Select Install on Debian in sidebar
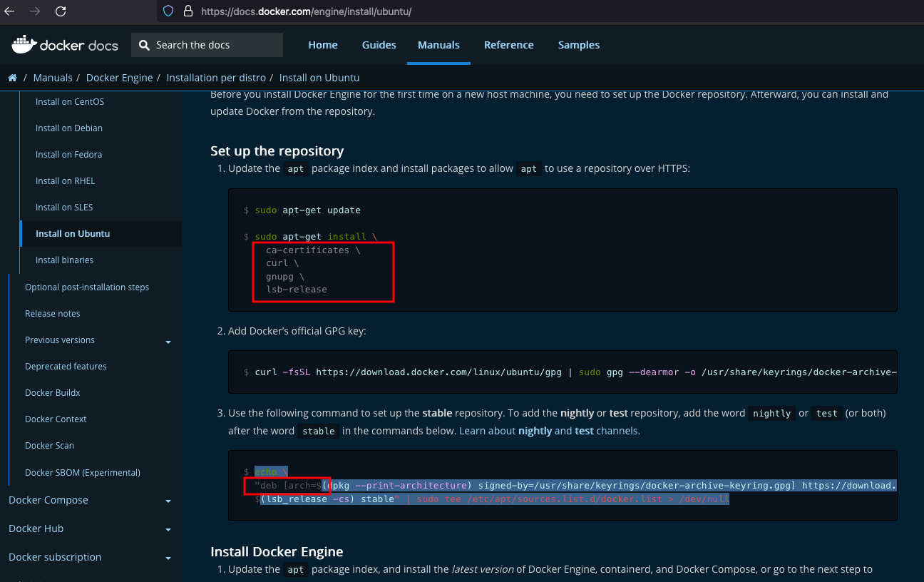 pyautogui.click(x=69, y=128)
